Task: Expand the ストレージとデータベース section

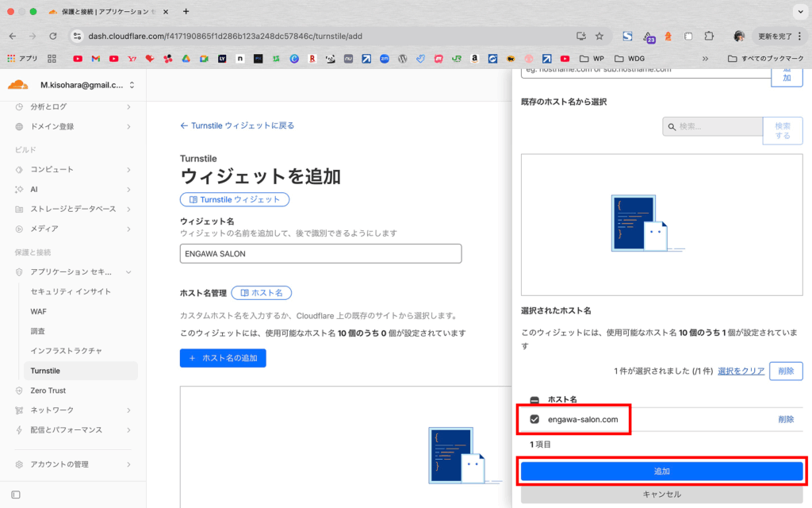Action: tap(73, 209)
